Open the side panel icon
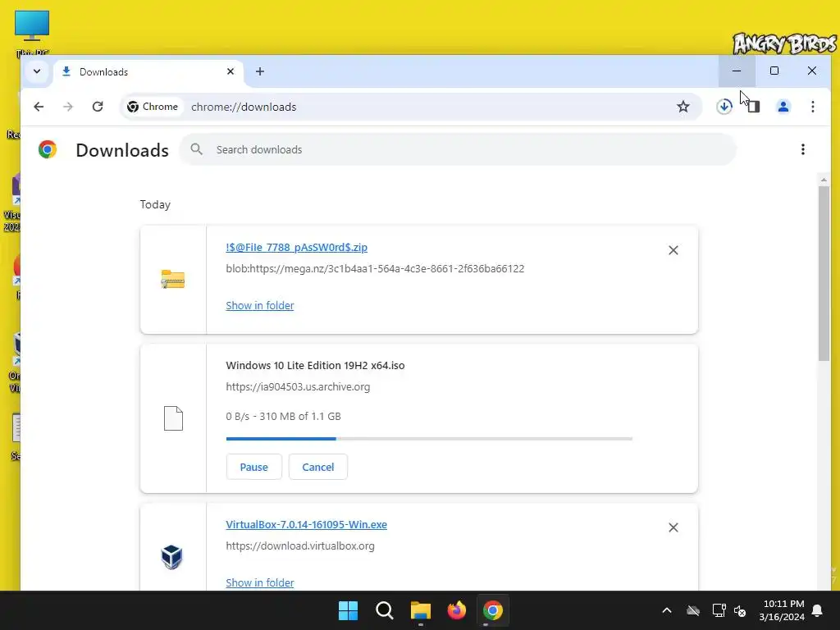The width and height of the screenshot is (840, 630). tap(754, 107)
